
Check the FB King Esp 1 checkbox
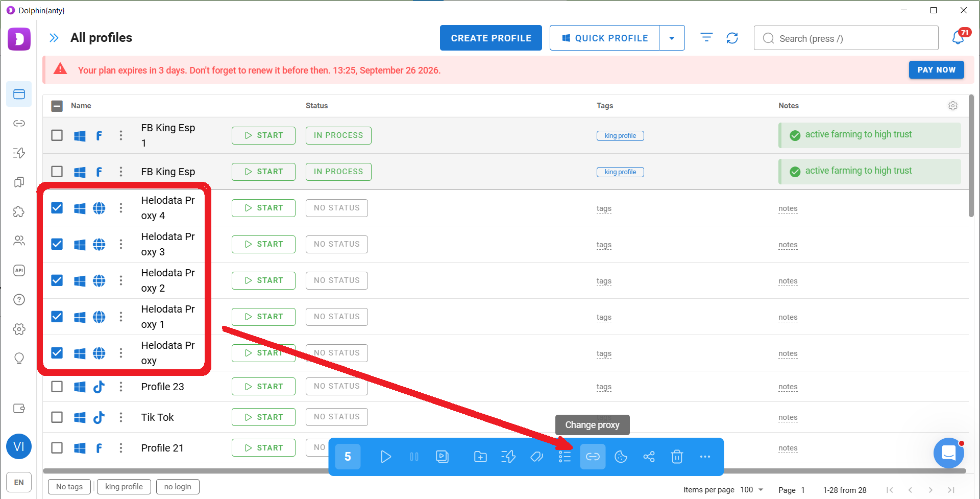pos(57,135)
